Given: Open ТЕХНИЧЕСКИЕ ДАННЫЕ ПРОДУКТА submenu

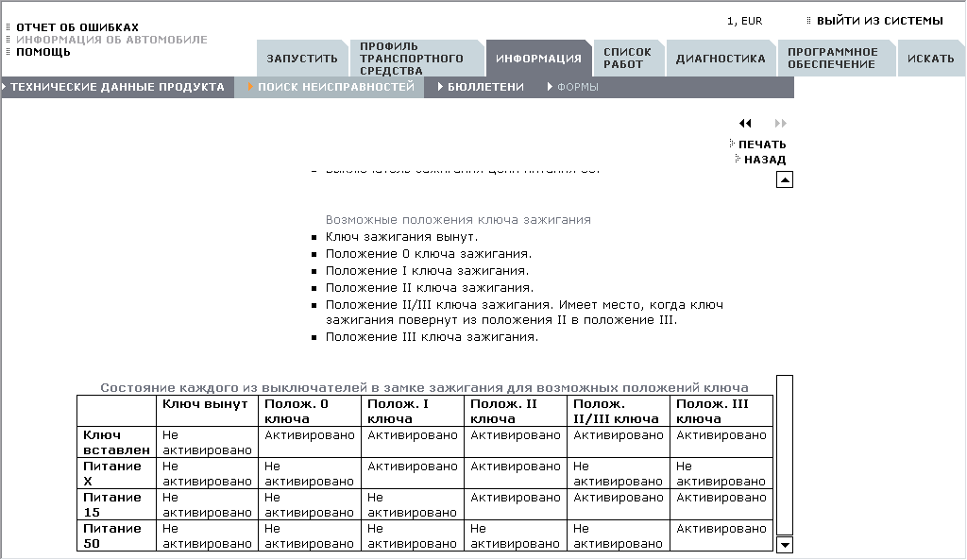Looking at the screenshot, I should point(117,87).
